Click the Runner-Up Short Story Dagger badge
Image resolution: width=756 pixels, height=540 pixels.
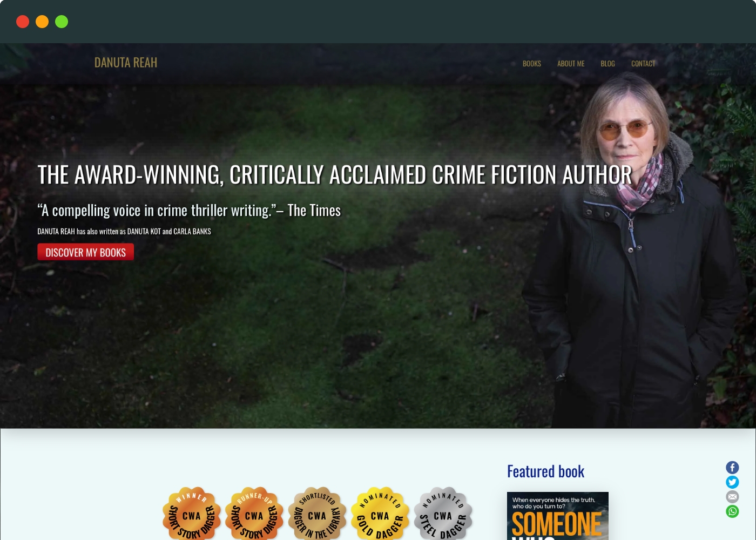pos(254,514)
